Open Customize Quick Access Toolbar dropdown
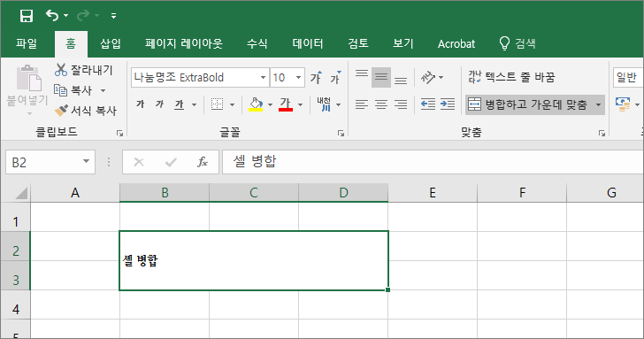 (113, 16)
